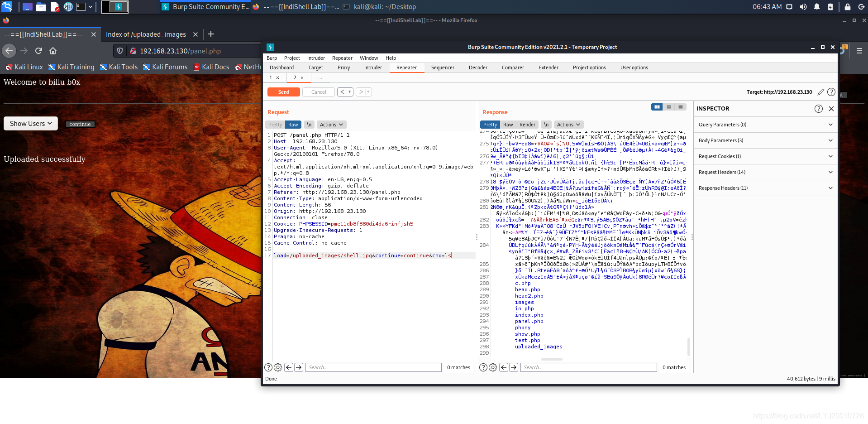Edit target with pencil icon
Screen dimensions: 868x424
pos(821,92)
